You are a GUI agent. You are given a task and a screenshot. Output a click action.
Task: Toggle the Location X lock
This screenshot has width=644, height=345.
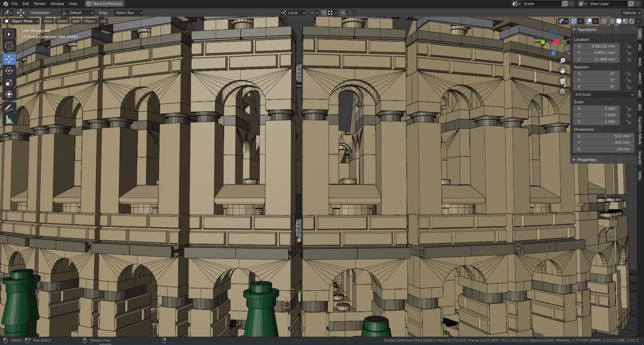click(629, 46)
